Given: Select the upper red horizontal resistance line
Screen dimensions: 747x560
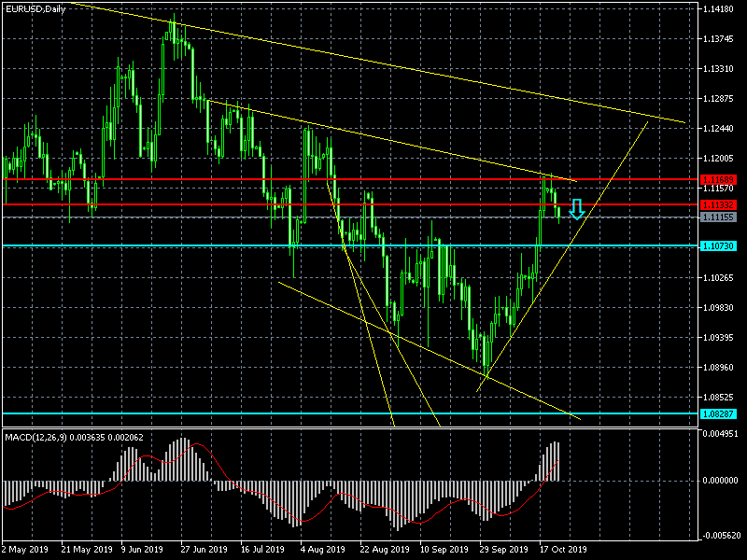Looking at the screenshot, I should coord(350,179).
